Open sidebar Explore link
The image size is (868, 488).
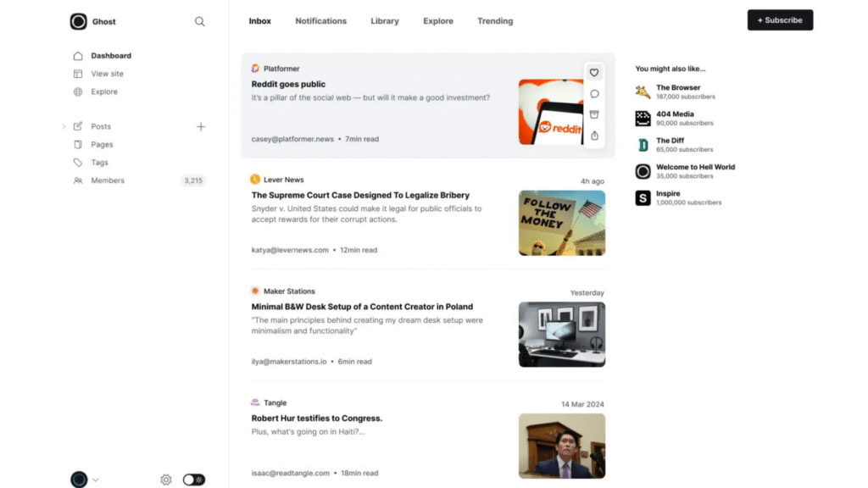tap(104, 91)
